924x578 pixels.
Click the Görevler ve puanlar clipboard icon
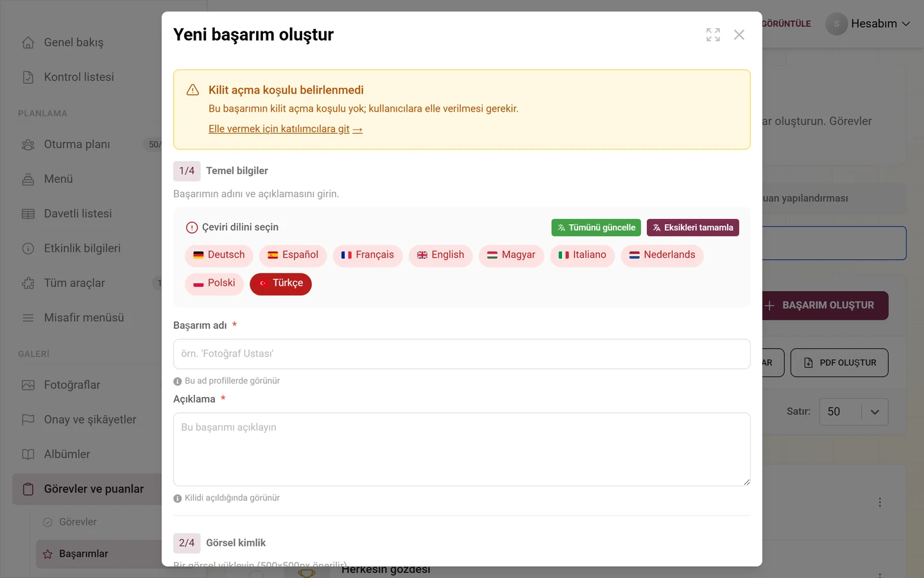[x=28, y=489]
